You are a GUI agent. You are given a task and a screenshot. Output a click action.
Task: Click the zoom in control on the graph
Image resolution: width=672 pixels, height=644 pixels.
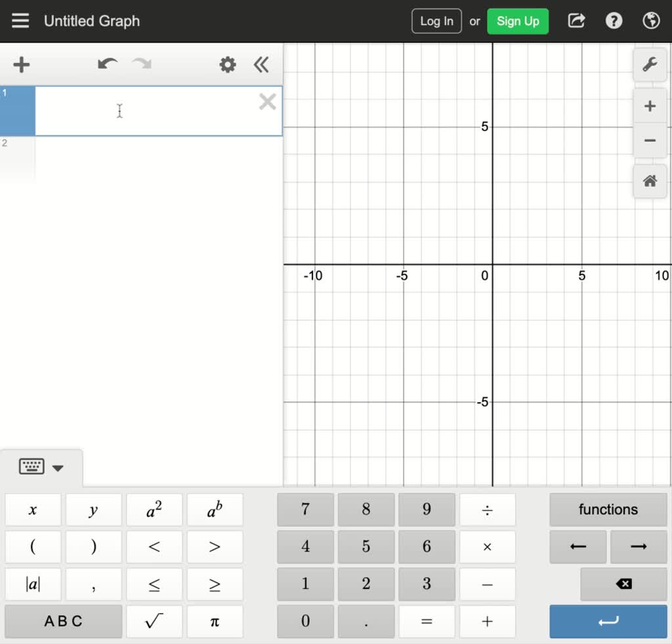[649, 106]
